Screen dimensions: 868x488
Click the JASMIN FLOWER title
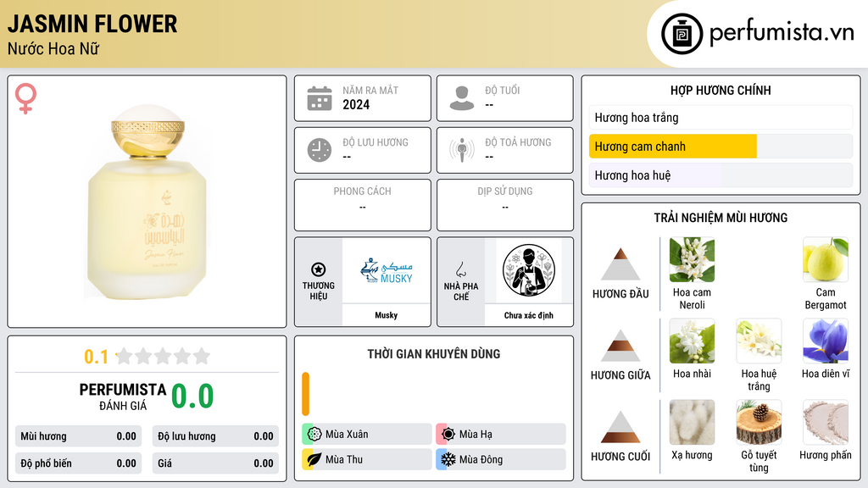pos(92,24)
